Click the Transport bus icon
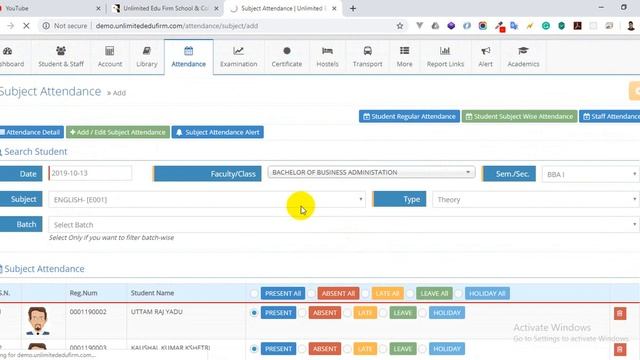The image size is (640, 360). pyautogui.click(x=367, y=51)
